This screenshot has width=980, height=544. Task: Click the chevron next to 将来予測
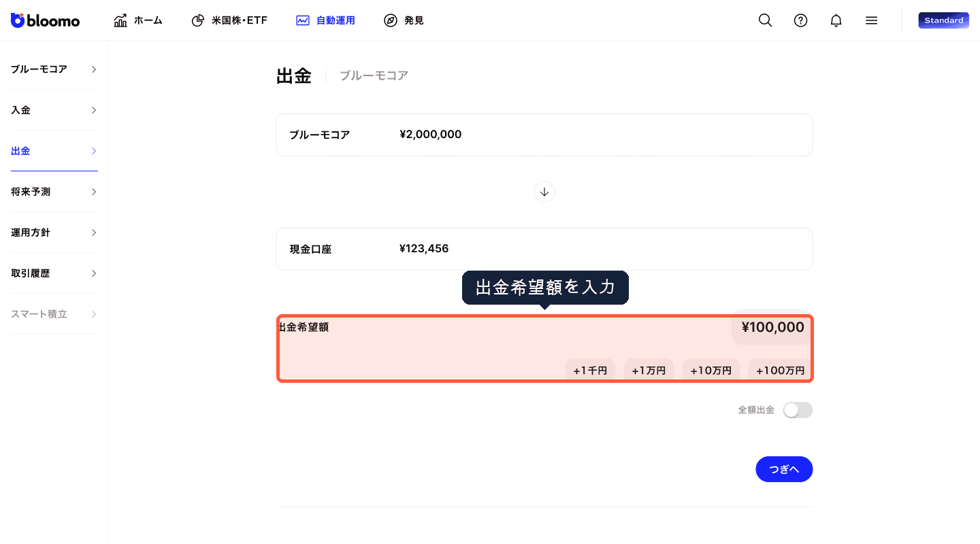[x=94, y=192]
